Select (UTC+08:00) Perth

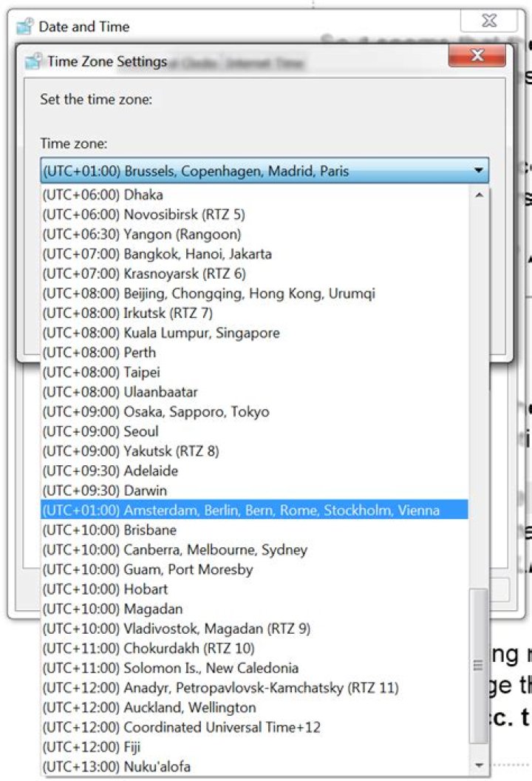pyautogui.click(x=254, y=353)
